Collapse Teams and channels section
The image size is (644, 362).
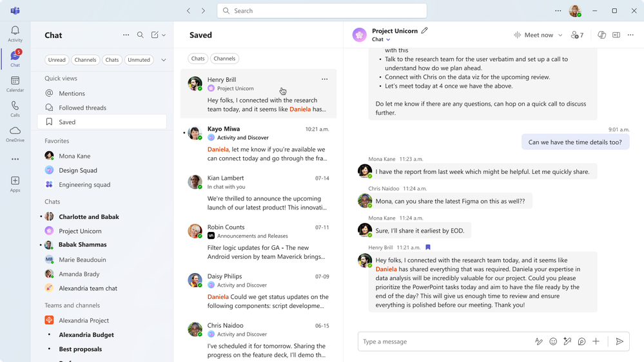click(72, 305)
